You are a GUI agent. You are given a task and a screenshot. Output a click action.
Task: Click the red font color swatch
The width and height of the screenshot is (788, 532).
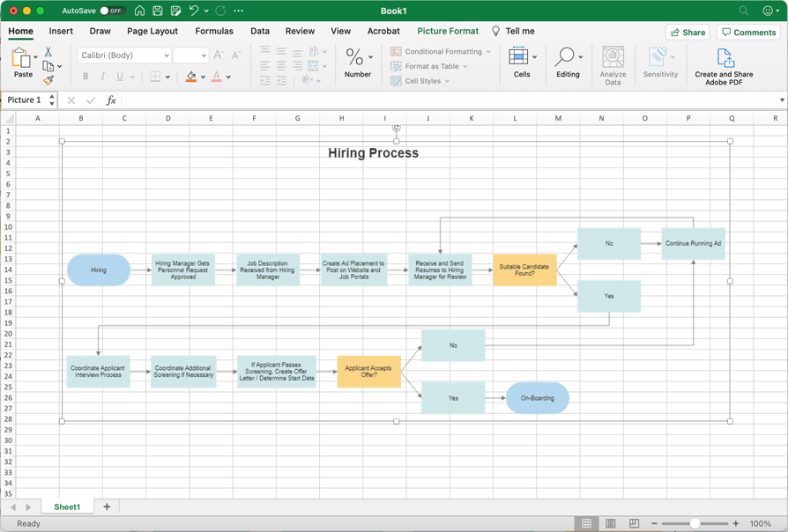(x=215, y=77)
